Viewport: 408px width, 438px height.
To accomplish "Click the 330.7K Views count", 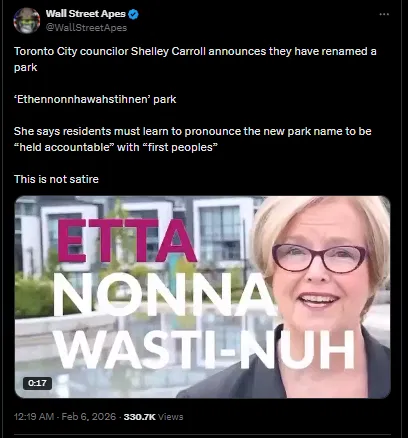I will (x=153, y=417).
